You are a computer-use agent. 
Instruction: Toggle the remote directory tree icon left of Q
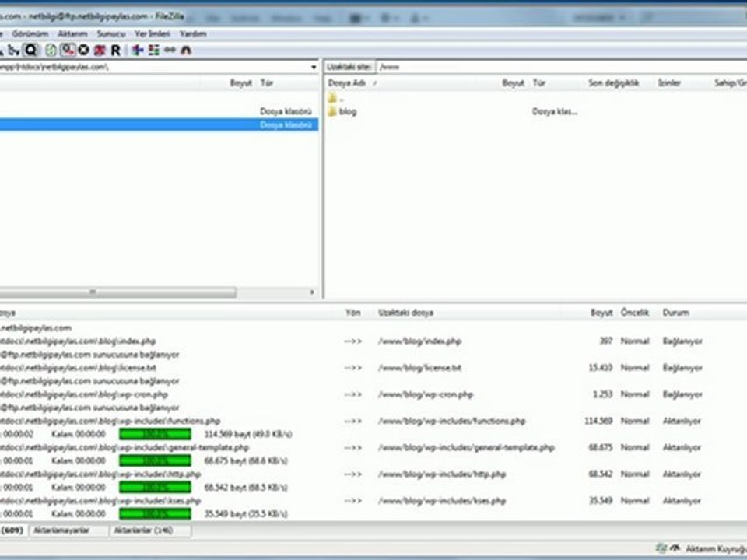(x=14, y=50)
